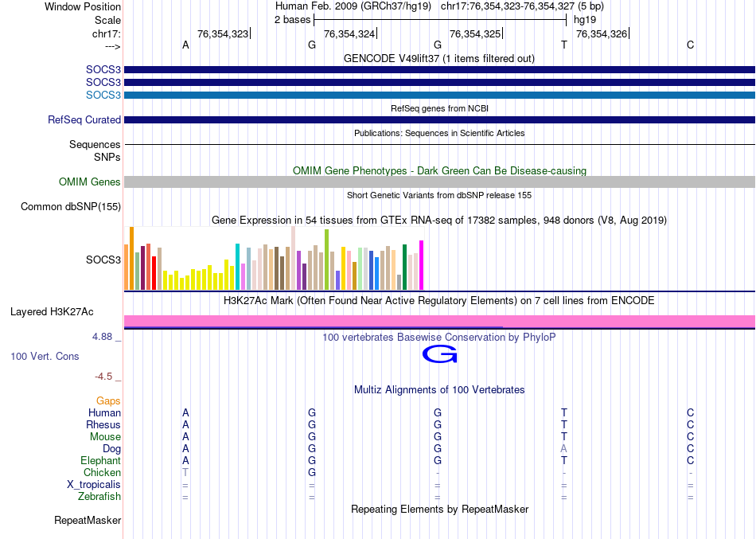
Task: Click the gray OMIM Genes bar
Action: click(439, 182)
